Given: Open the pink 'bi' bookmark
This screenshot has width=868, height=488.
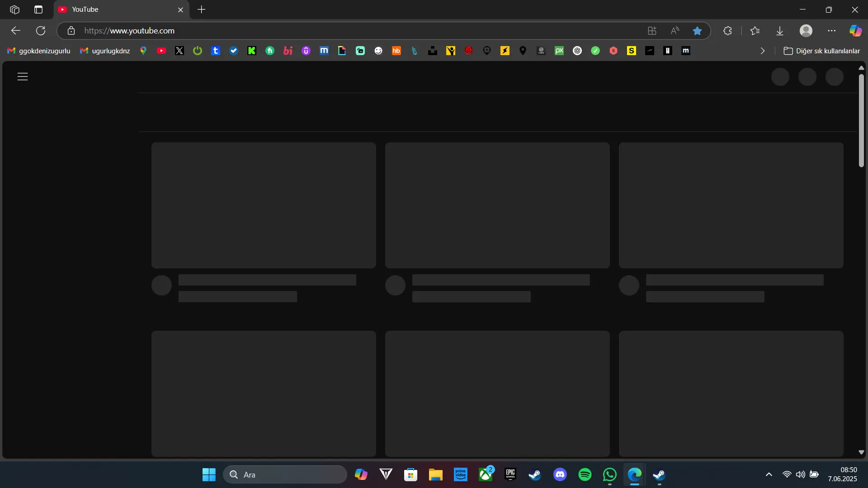Looking at the screenshot, I should [288, 51].
